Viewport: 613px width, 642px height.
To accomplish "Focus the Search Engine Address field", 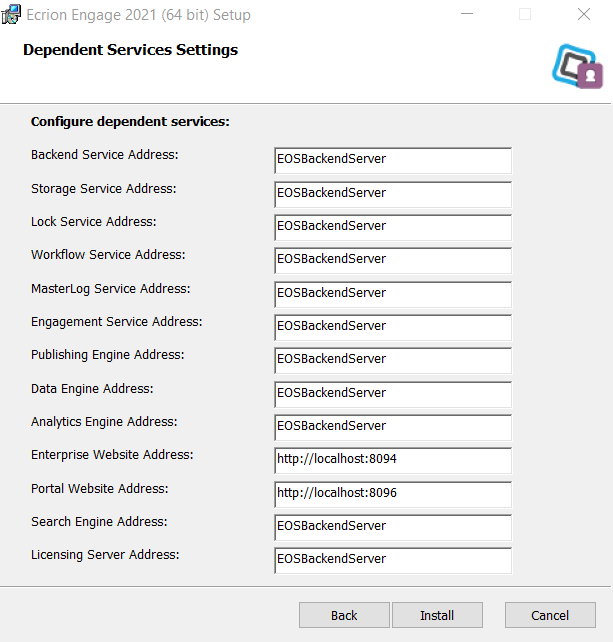I will [x=393, y=528].
